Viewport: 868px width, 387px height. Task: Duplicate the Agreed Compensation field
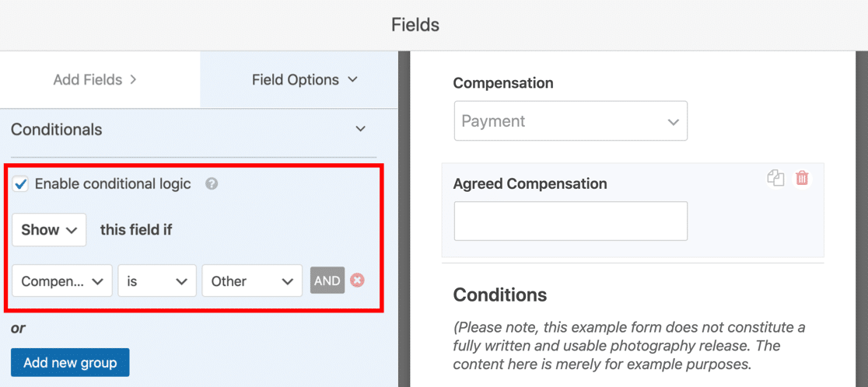[775, 178]
